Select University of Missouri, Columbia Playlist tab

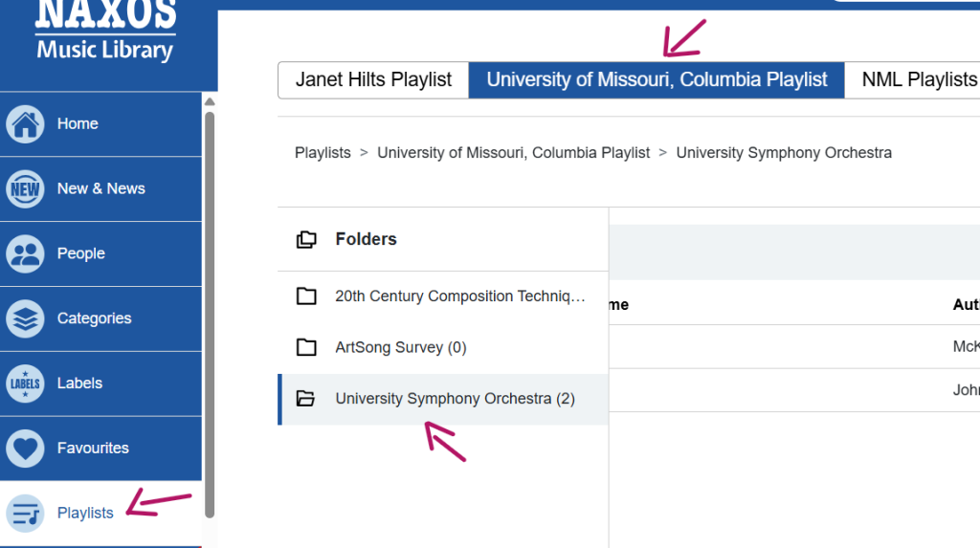(x=657, y=80)
